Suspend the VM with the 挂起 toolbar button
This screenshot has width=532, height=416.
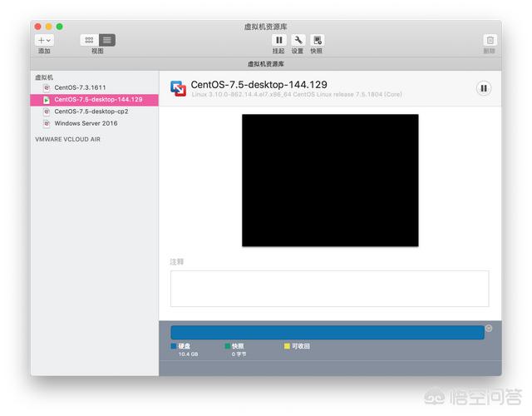tap(279, 40)
